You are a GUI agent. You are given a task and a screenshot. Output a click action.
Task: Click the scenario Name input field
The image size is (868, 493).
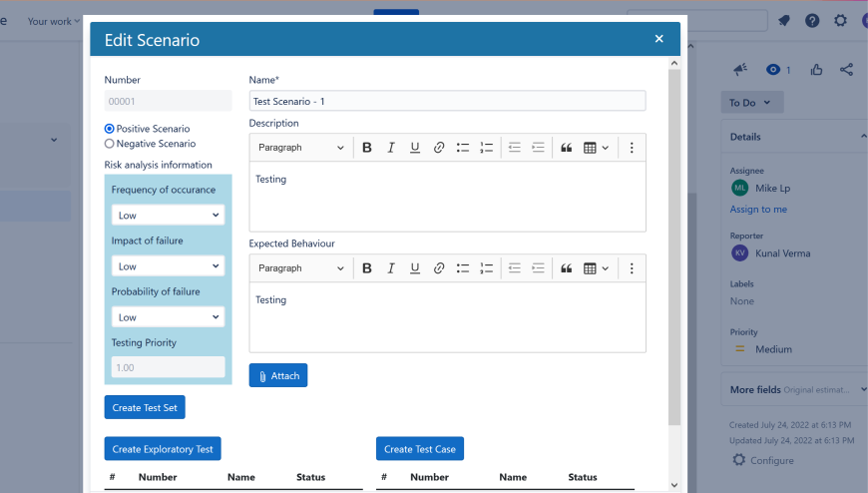point(447,101)
